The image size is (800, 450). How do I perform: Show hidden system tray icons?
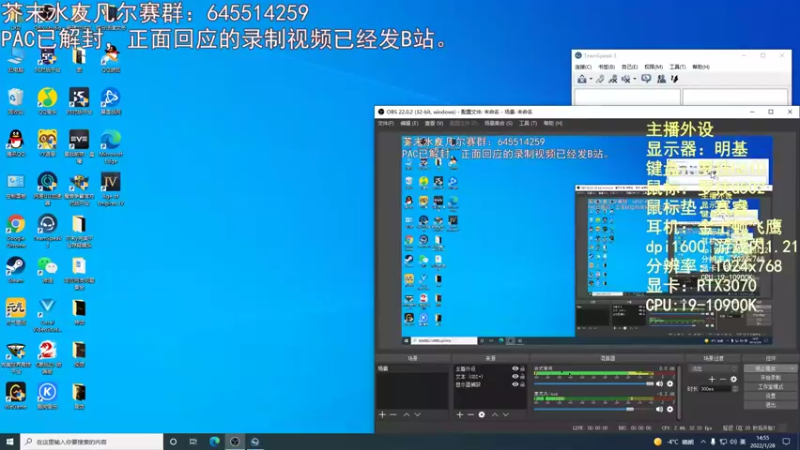coord(703,442)
